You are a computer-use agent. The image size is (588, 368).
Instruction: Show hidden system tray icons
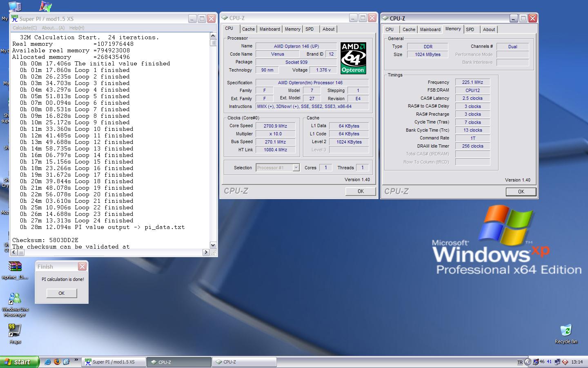[x=528, y=362]
